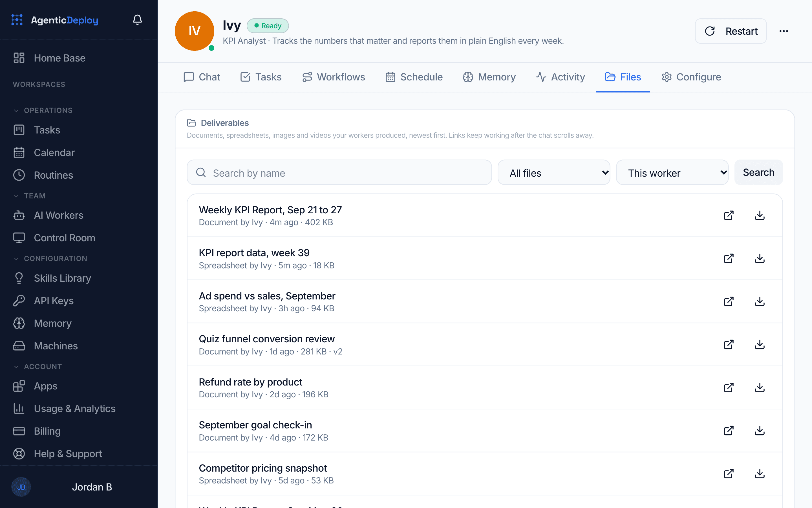
Task: Restart the Ivy worker
Action: [x=731, y=31]
